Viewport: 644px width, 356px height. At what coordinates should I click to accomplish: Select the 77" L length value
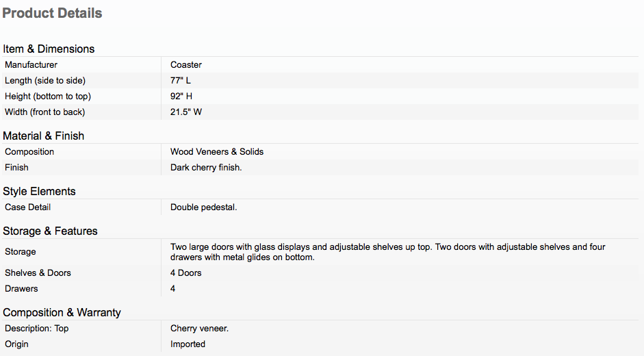click(x=181, y=81)
